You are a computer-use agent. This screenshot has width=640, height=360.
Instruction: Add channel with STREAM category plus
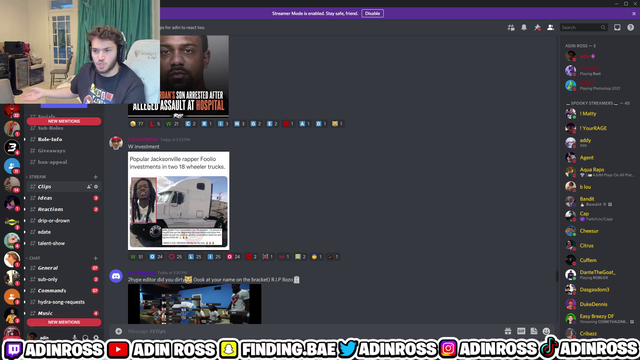pos(96,177)
